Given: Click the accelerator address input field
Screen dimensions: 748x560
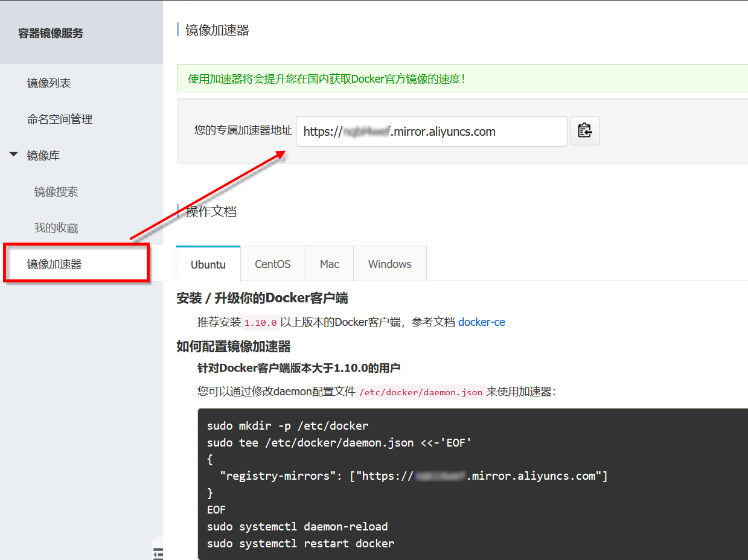Looking at the screenshot, I should pyautogui.click(x=432, y=131).
